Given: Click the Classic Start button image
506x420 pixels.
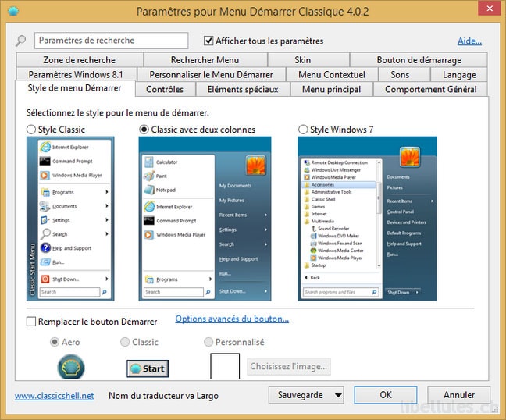Looking at the screenshot, I should click(x=148, y=368).
